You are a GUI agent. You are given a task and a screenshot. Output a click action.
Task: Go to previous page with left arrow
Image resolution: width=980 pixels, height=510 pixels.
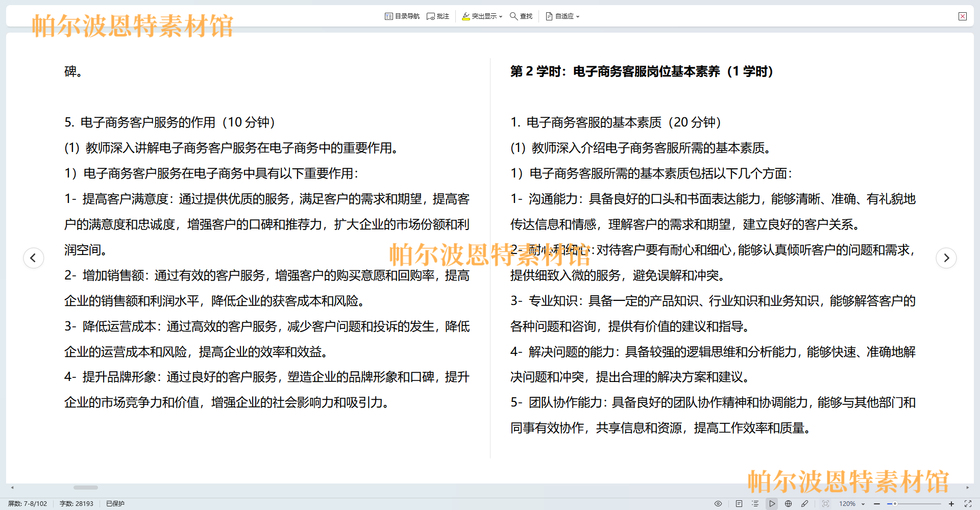pos(34,258)
